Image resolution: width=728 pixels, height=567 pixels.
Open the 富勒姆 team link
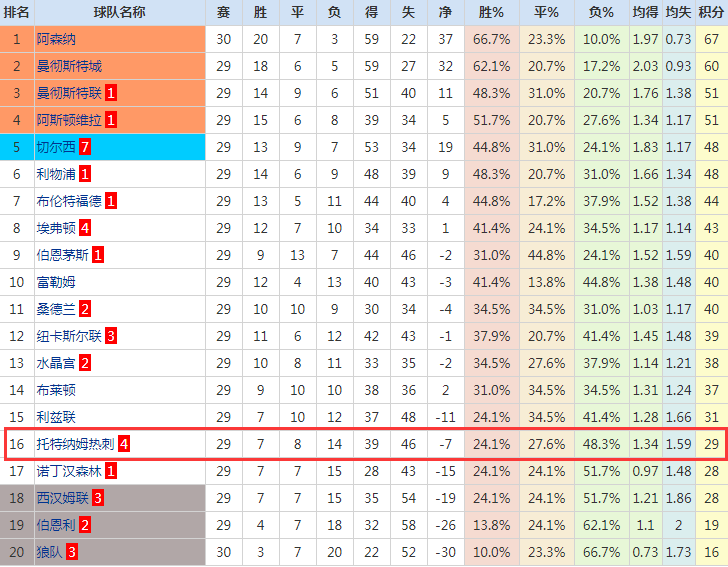pos(56,282)
